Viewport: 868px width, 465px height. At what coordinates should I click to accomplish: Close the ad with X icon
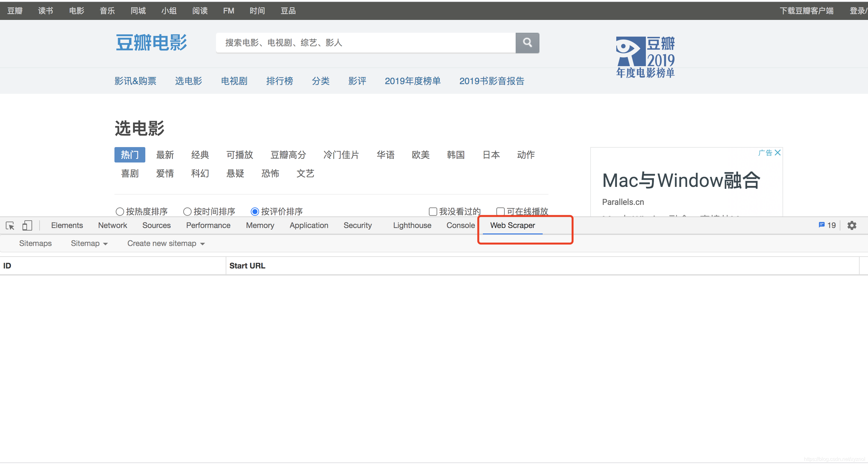(x=777, y=153)
